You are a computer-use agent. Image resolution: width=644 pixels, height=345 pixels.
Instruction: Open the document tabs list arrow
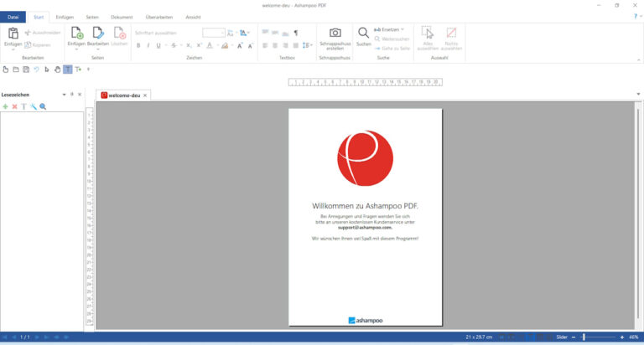(638, 94)
